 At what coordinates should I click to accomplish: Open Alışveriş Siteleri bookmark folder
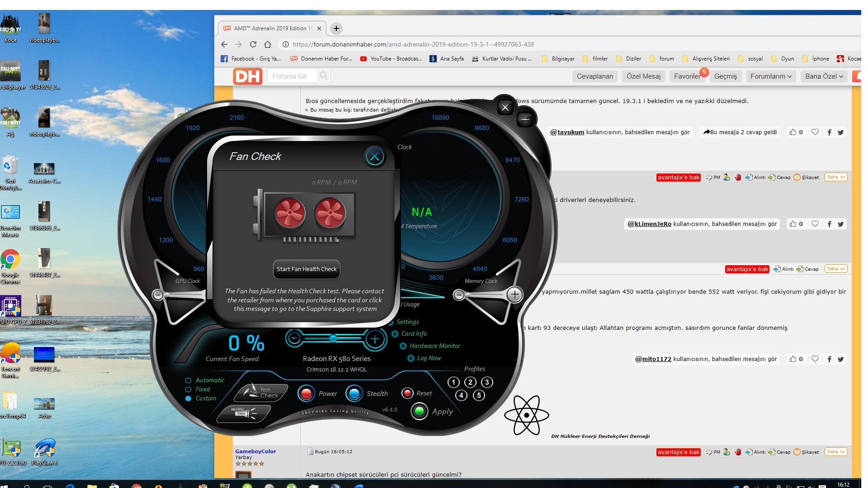coord(706,59)
